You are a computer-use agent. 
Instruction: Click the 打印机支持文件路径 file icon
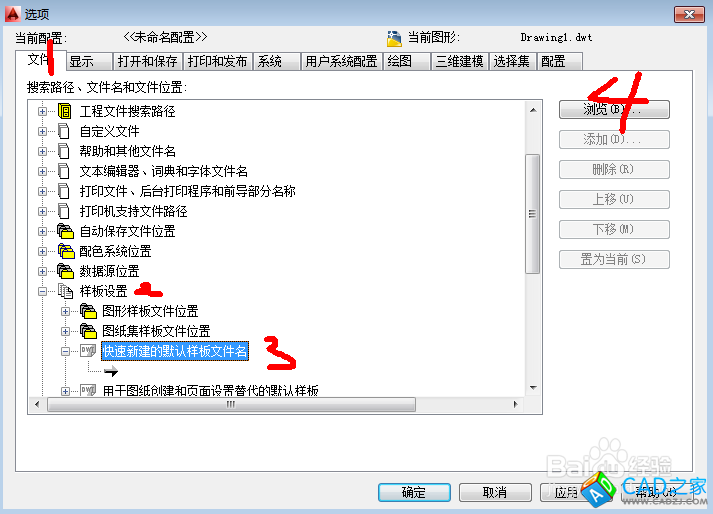coord(64,211)
